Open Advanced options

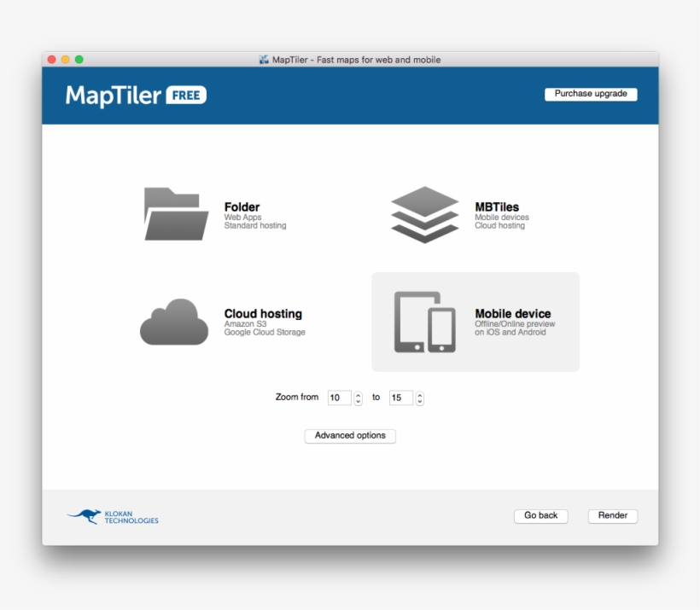(x=350, y=435)
